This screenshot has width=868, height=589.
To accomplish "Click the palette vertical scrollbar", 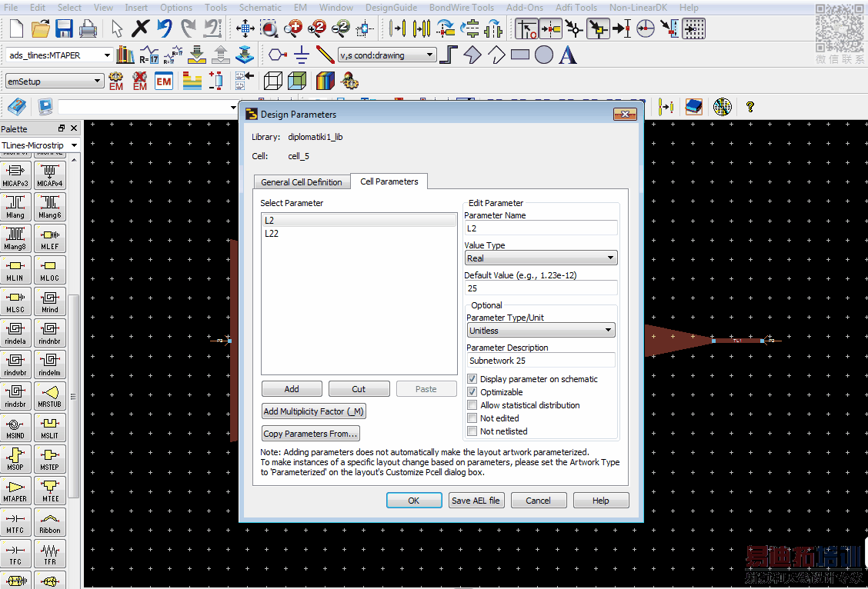I will pos(73,396).
